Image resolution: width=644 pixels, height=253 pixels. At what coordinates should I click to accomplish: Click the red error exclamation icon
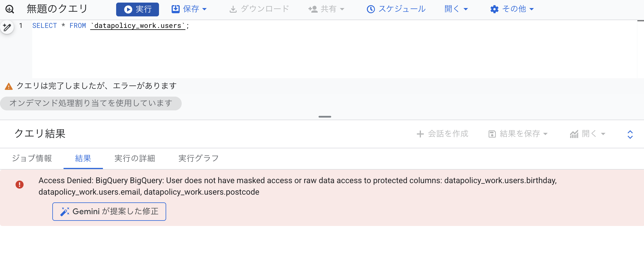(x=20, y=184)
